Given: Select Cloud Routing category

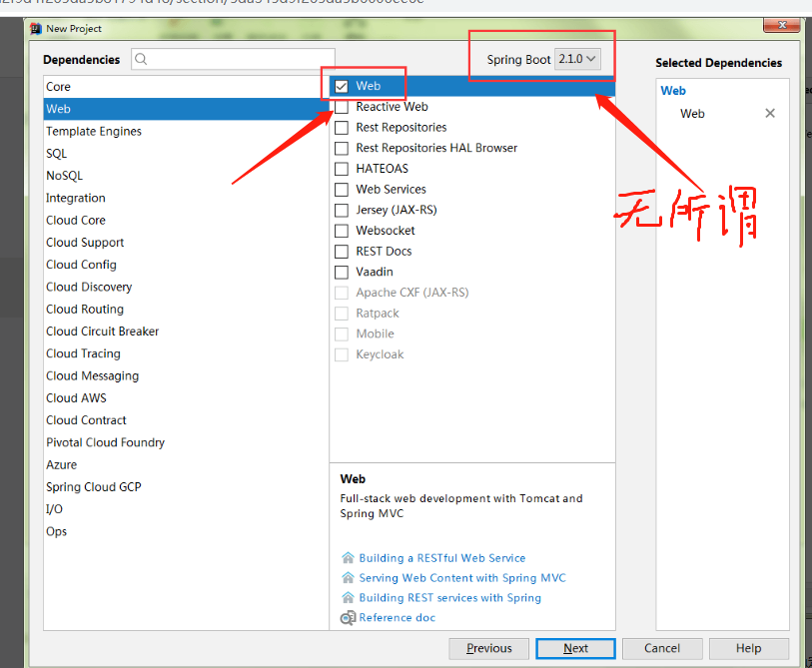Looking at the screenshot, I should point(186,310).
